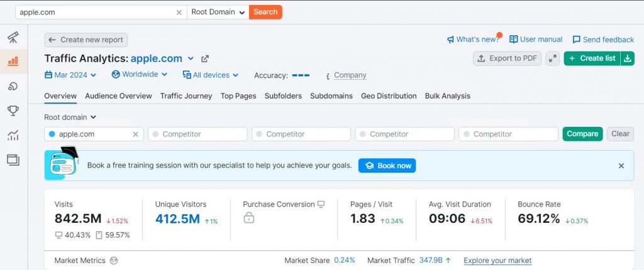This screenshot has width=644, height=270.
Task: Open the Top Pages tab
Action: 238,96
